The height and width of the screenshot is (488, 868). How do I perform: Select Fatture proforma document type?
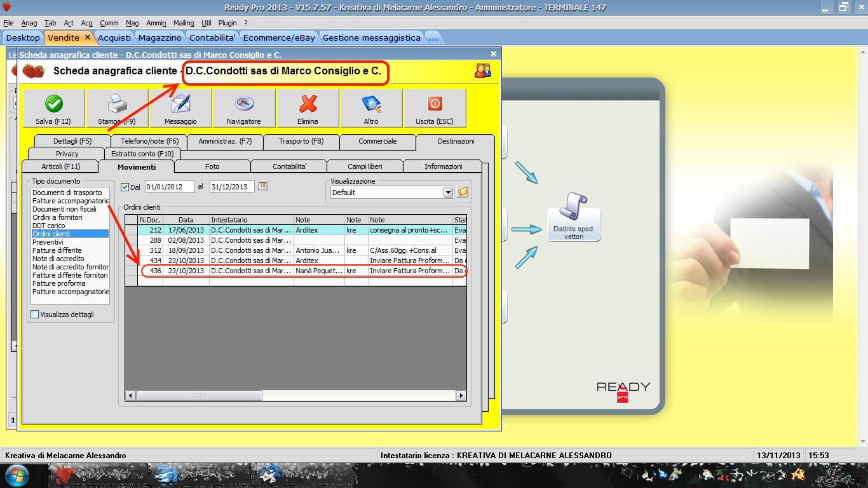tap(70, 283)
